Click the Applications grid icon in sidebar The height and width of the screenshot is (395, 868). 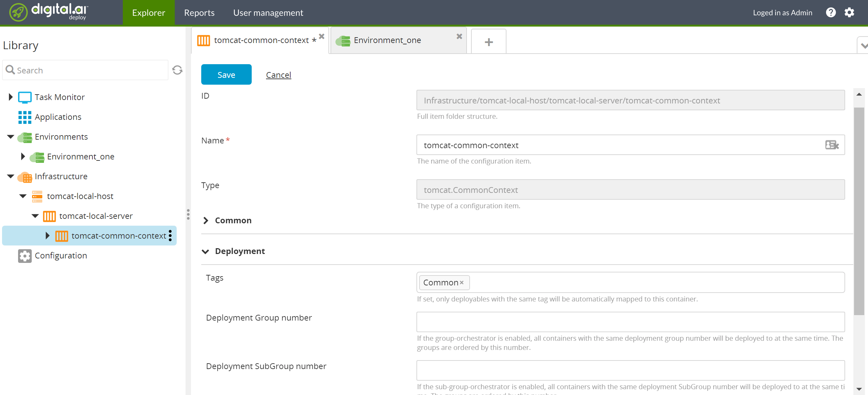24,116
